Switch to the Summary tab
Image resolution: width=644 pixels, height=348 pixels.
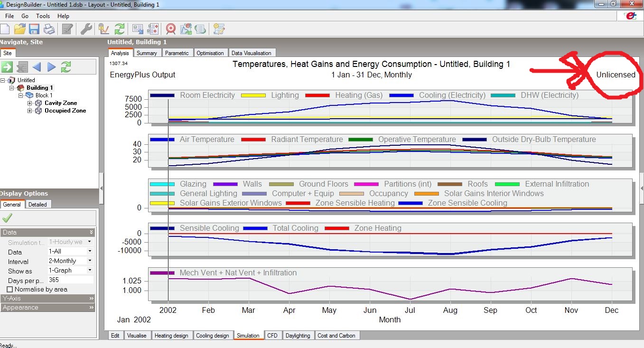147,53
